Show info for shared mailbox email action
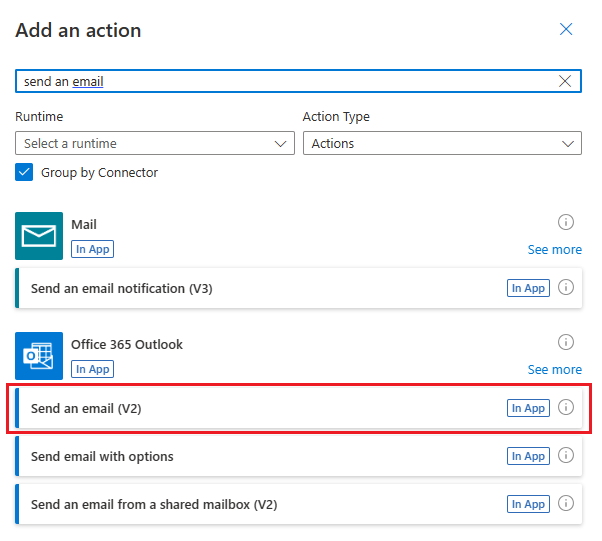 point(565,504)
